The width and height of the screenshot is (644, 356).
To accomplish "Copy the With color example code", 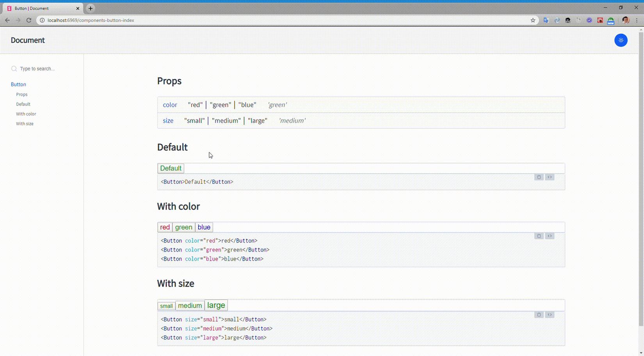I will (x=539, y=236).
